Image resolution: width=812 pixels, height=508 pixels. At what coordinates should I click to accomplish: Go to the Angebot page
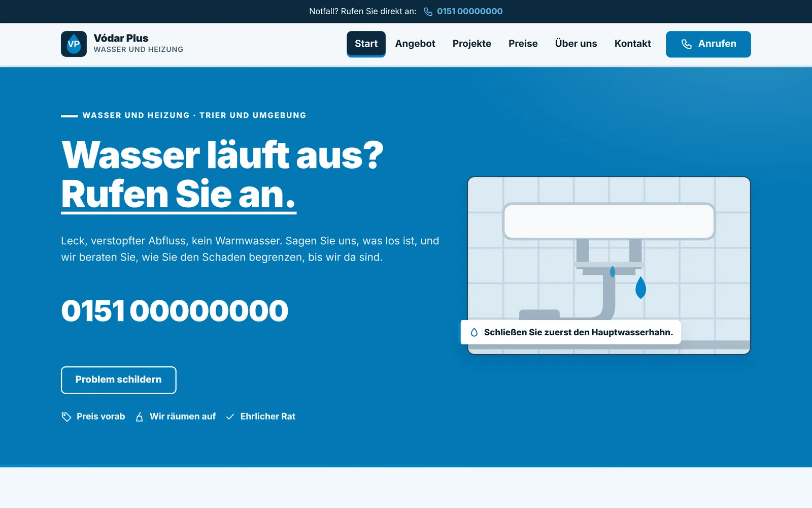coord(415,44)
